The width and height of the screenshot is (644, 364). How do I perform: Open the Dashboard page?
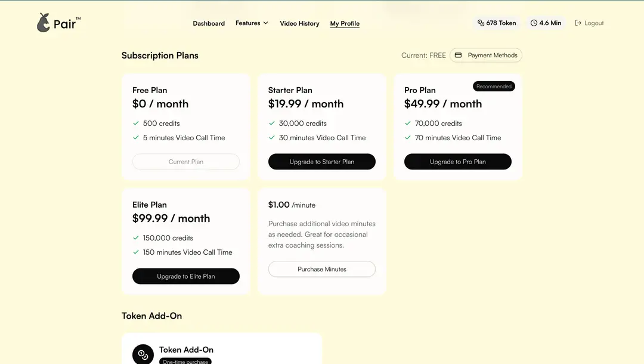tap(209, 23)
